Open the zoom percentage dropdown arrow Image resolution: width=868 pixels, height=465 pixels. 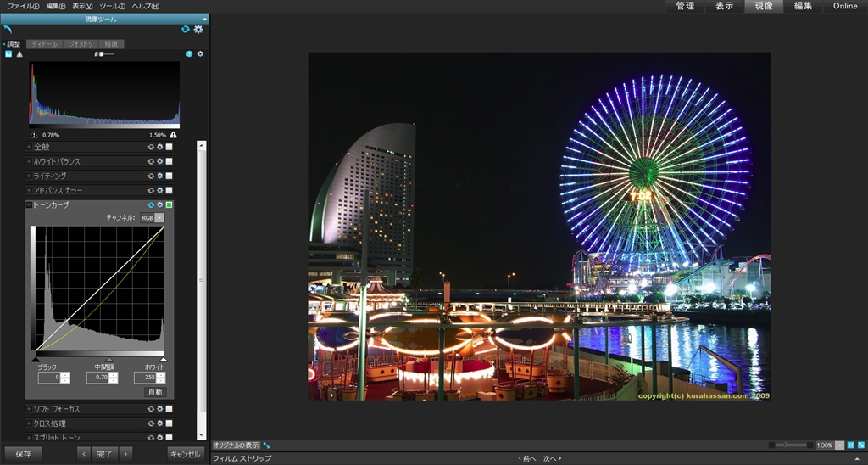[839, 445]
